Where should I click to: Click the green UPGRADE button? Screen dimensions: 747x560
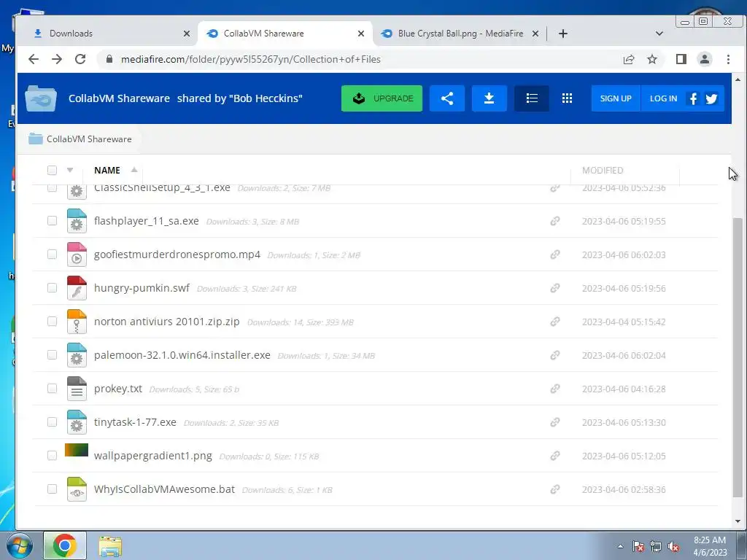click(x=382, y=98)
